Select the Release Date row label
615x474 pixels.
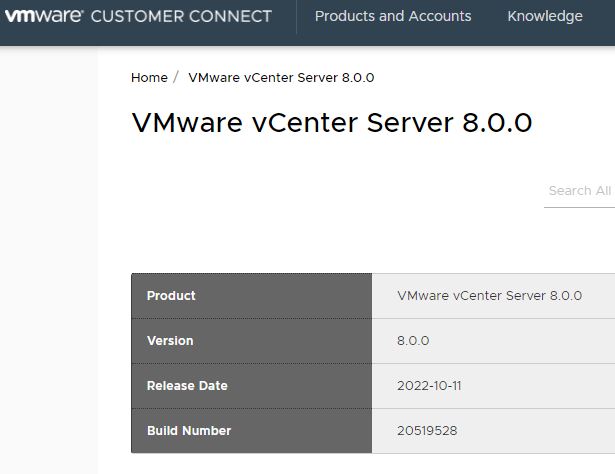click(x=187, y=386)
